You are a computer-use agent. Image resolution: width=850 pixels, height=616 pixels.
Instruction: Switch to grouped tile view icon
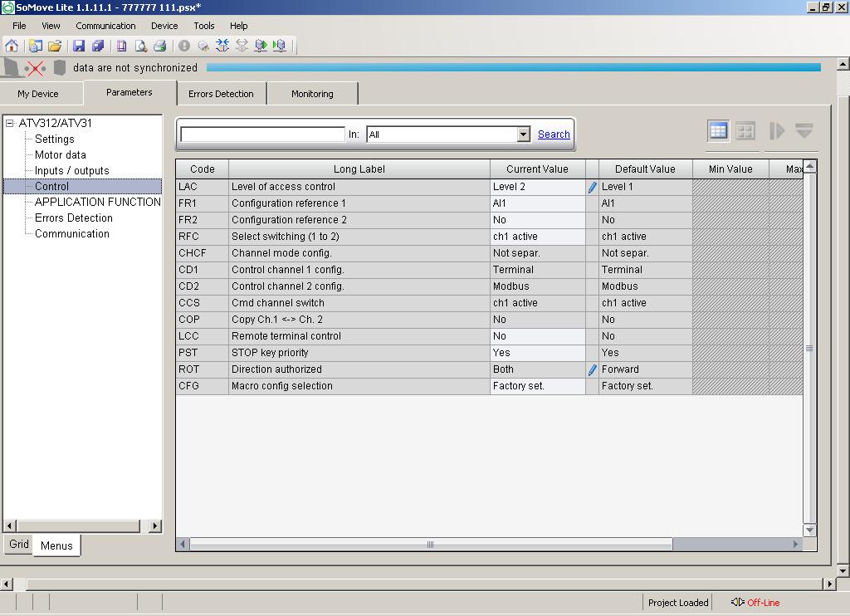tap(745, 130)
